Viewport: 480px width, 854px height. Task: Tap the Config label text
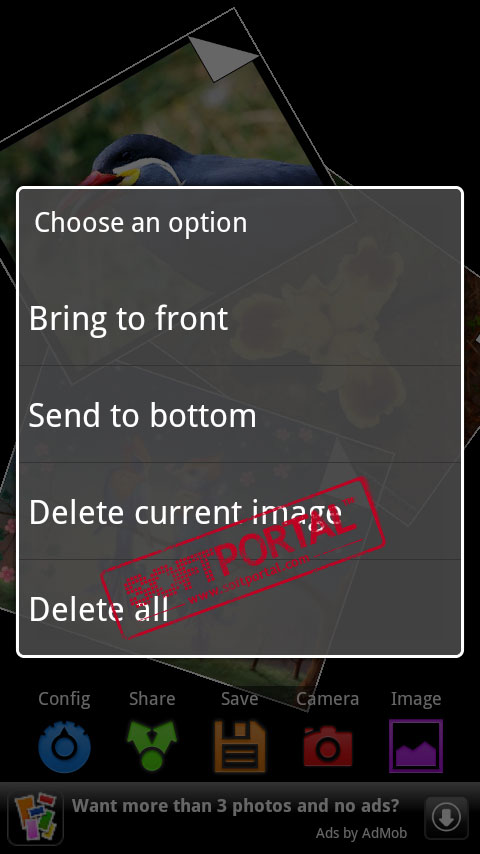coord(64,699)
